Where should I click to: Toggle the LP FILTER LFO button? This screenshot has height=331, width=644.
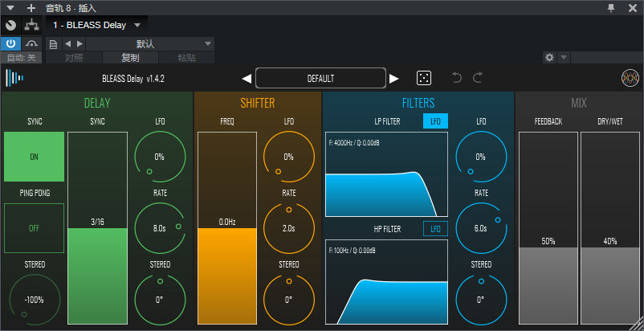tap(435, 121)
